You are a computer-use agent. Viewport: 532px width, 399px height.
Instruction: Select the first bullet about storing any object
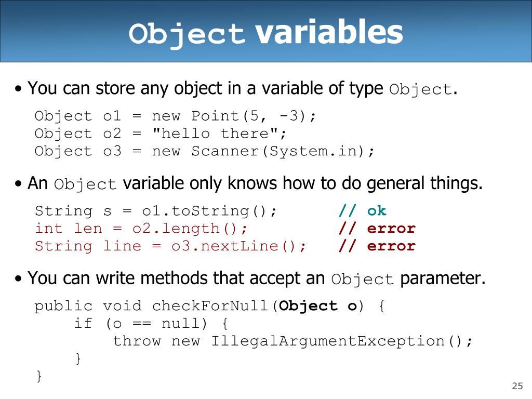pyautogui.click(x=236, y=89)
